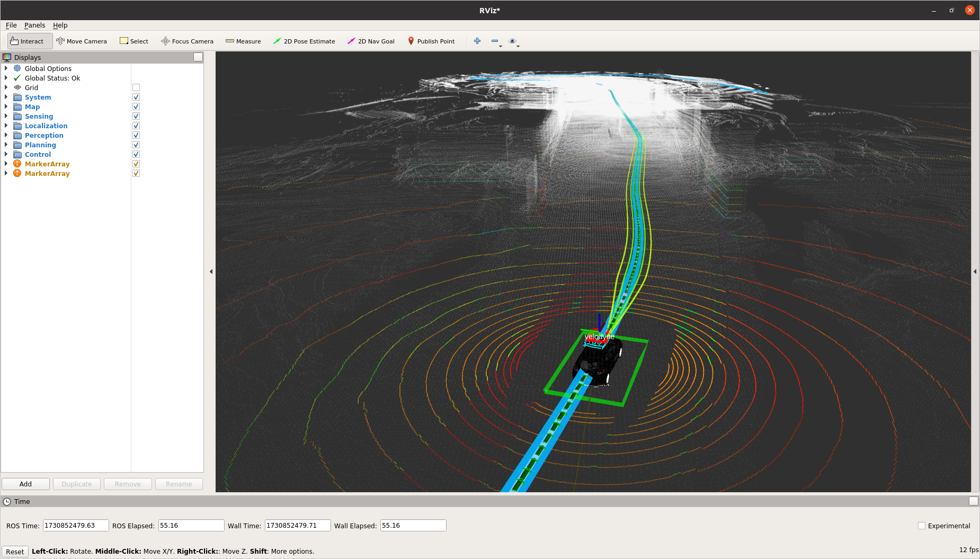The width and height of the screenshot is (980, 559).
Task: Click the eye icon in the toolbar
Action: [x=512, y=41]
